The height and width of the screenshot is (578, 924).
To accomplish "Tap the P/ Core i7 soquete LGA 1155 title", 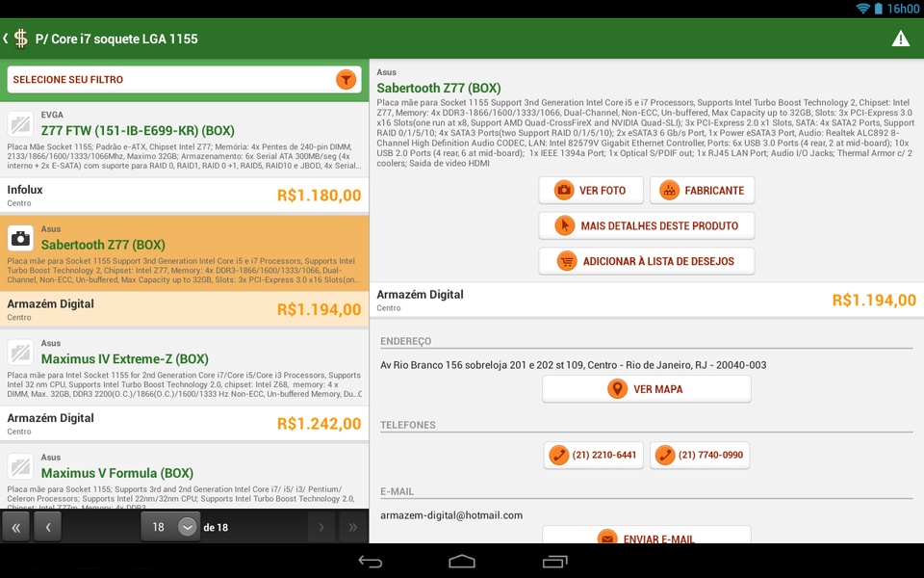I will point(116,39).
